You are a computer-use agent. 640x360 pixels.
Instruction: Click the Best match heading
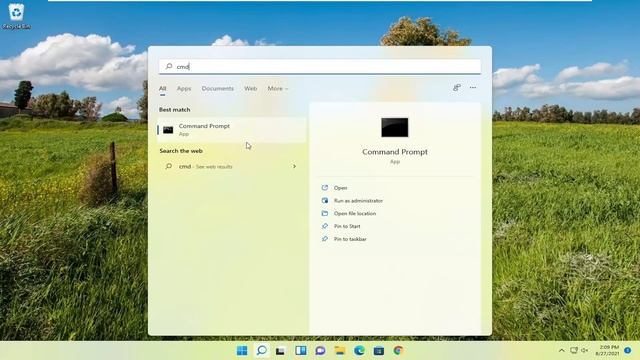click(x=174, y=110)
